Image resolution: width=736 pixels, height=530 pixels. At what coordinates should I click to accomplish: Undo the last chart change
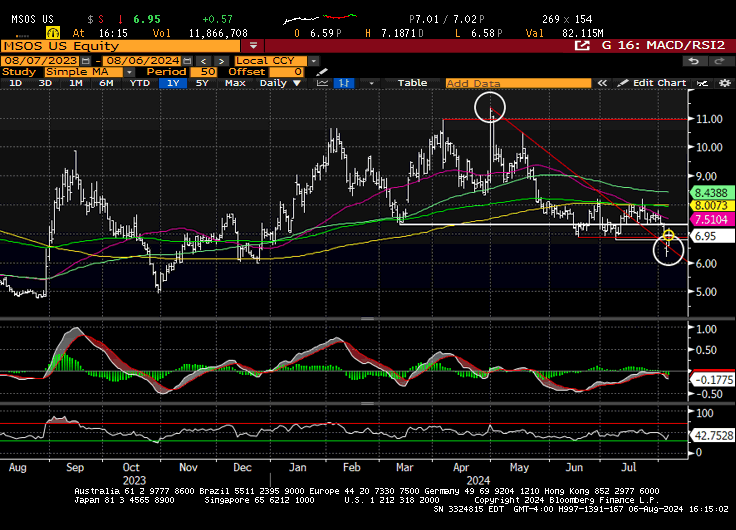pos(693,61)
